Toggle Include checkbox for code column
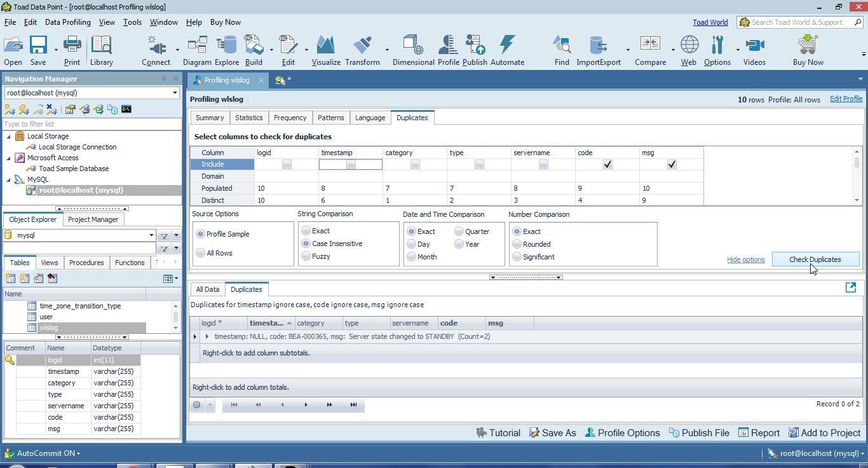868x468 pixels. (607, 165)
